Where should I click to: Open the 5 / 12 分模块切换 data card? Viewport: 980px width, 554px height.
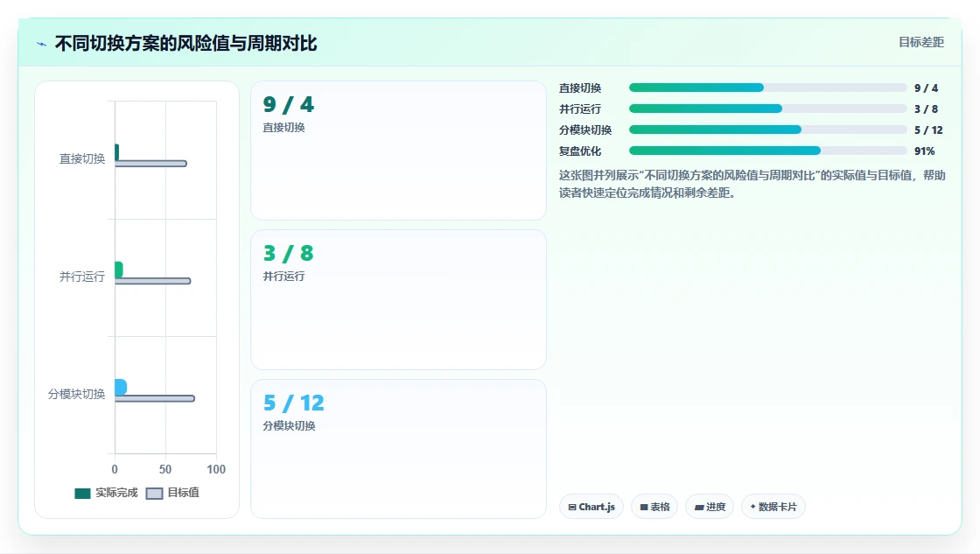tap(398, 449)
